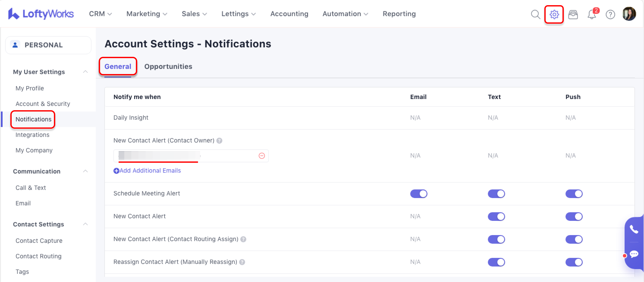Expand the CRM dropdown menu
Image resolution: width=644 pixels, height=282 pixels.
coord(100,14)
